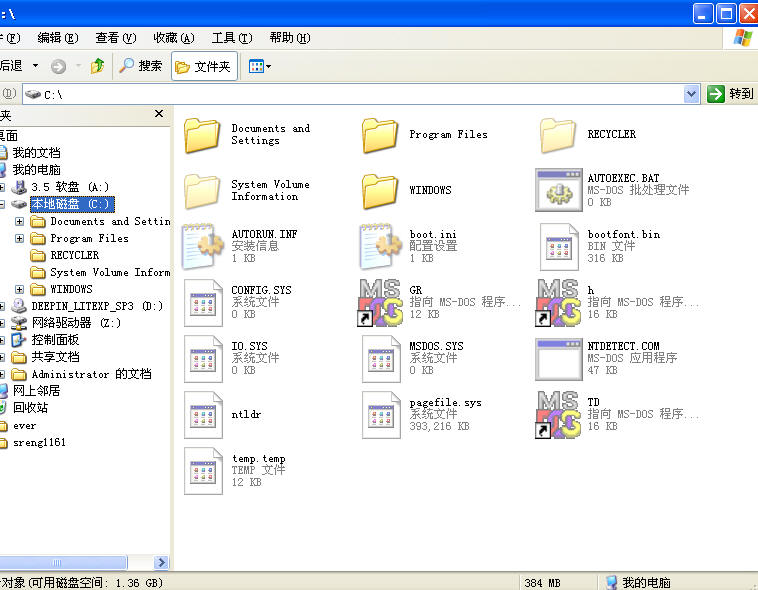Screen dimensions: 758x590
Task: Select the boot.ini file icon
Action: coord(381,246)
